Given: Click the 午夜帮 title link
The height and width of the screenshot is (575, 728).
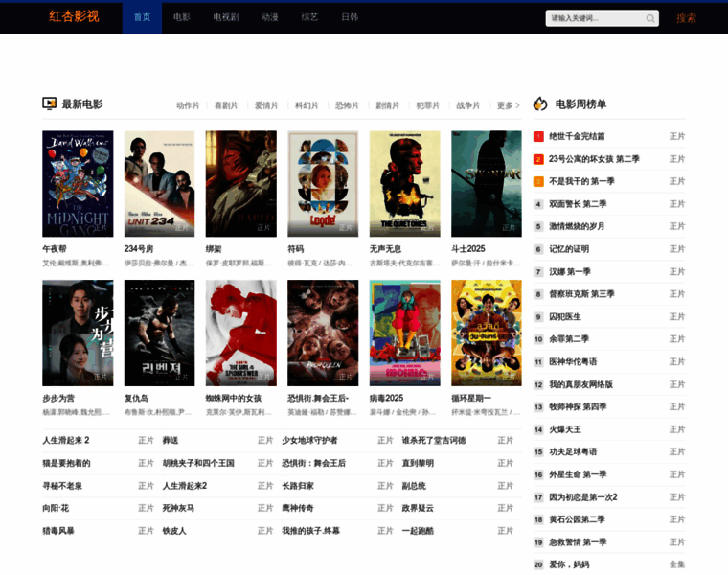Looking at the screenshot, I should (x=55, y=249).
